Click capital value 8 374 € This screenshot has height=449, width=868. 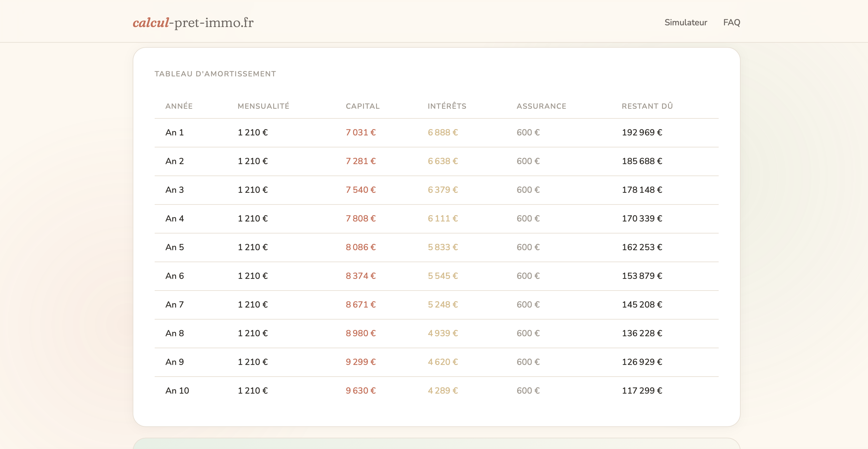coord(361,276)
